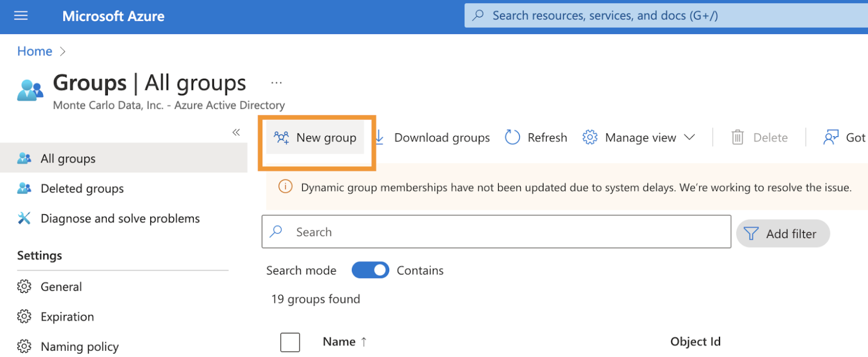
Task: Click the magnifier icon in groups search
Action: pos(276,231)
